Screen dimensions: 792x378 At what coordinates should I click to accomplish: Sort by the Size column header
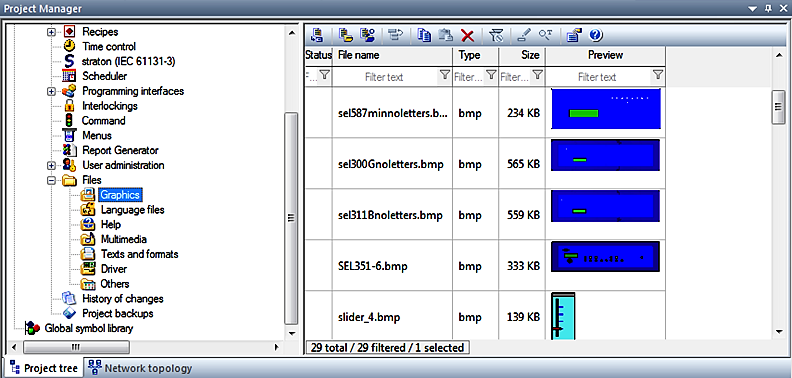click(522, 55)
